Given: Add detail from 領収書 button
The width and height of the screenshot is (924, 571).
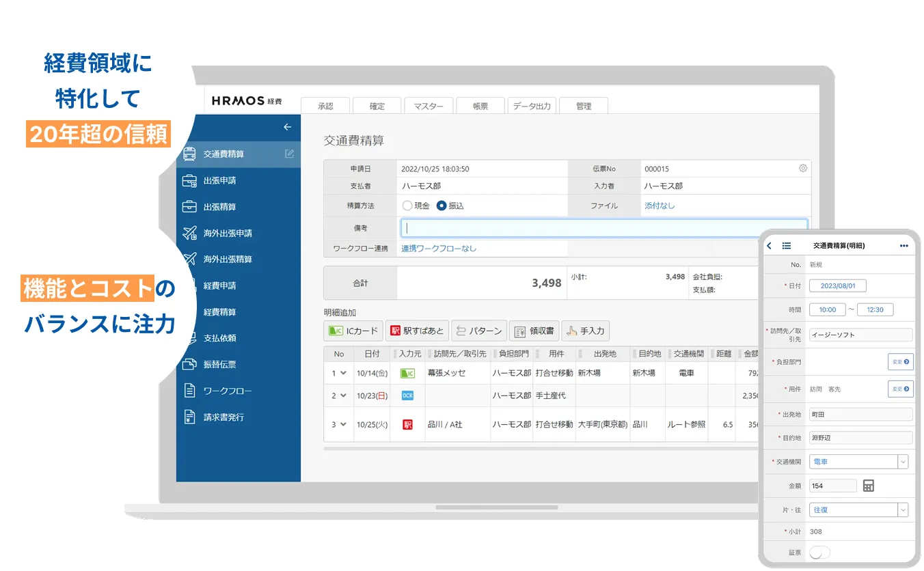Looking at the screenshot, I should tap(534, 331).
